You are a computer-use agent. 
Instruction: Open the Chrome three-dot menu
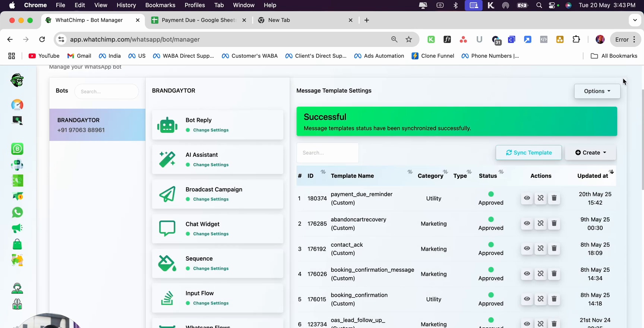634,40
